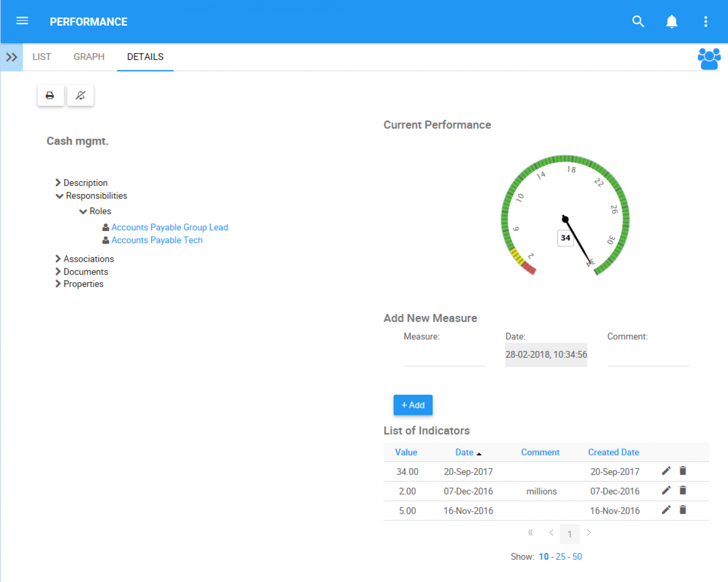Edit the 34.00 indicator with the pencil icon
This screenshot has width=728, height=582.
(666, 471)
